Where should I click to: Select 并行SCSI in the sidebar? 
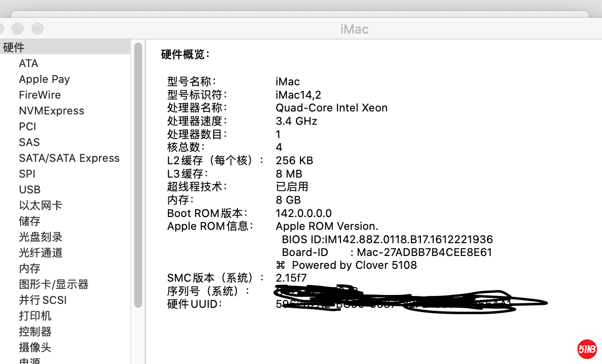click(x=42, y=300)
